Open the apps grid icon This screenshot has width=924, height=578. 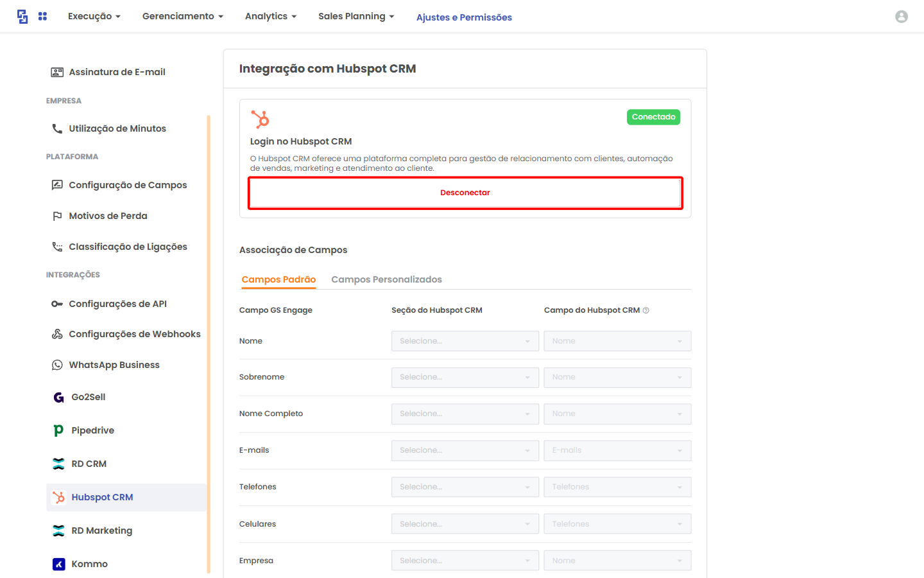tap(42, 16)
